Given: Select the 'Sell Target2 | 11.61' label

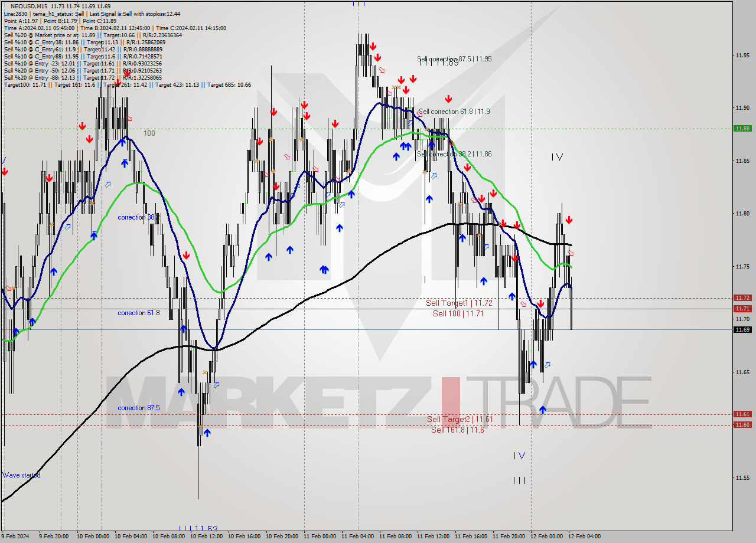Looking at the screenshot, I should pyautogui.click(x=460, y=420).
